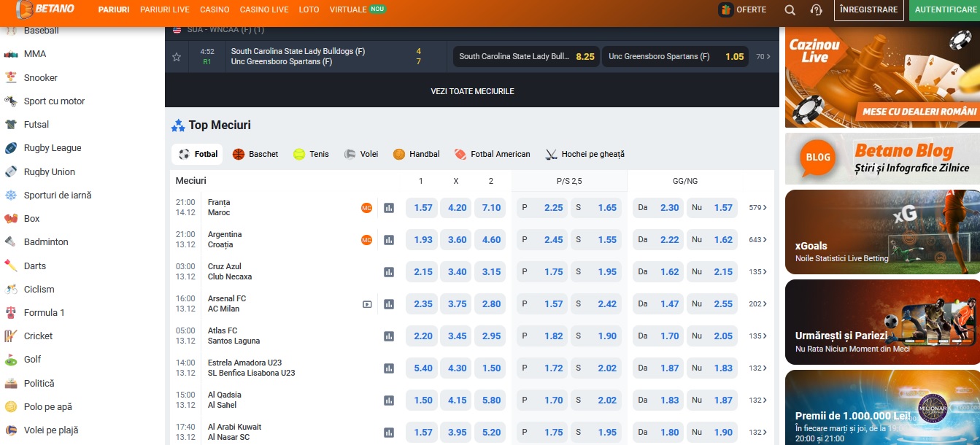Open Cricket in sports sidebar
The height and width of the screenshot is (445, 980).
39,336
